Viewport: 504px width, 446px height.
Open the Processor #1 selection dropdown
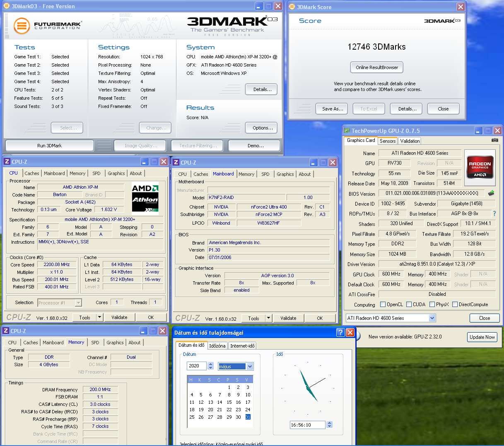(x=78, y=303)
